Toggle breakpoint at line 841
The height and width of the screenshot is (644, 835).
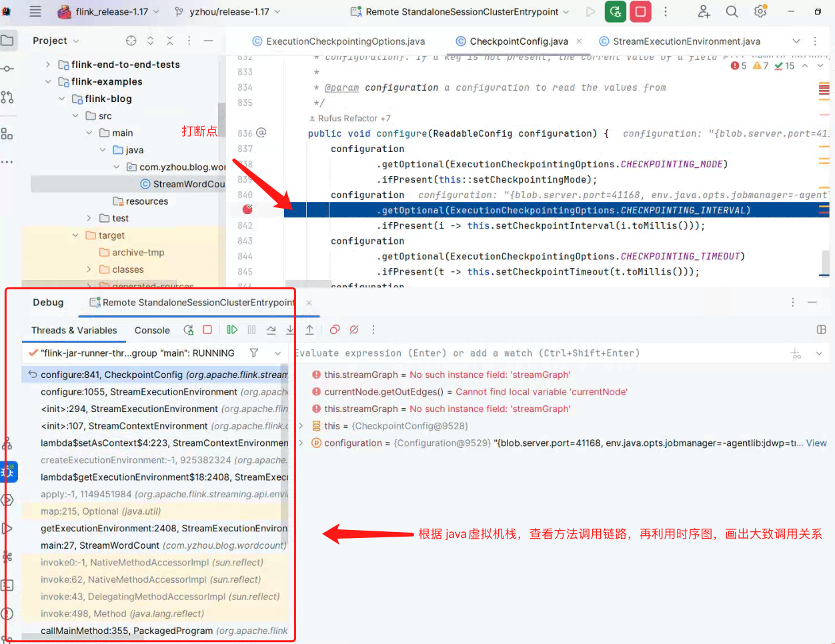(x=247, y=209)
